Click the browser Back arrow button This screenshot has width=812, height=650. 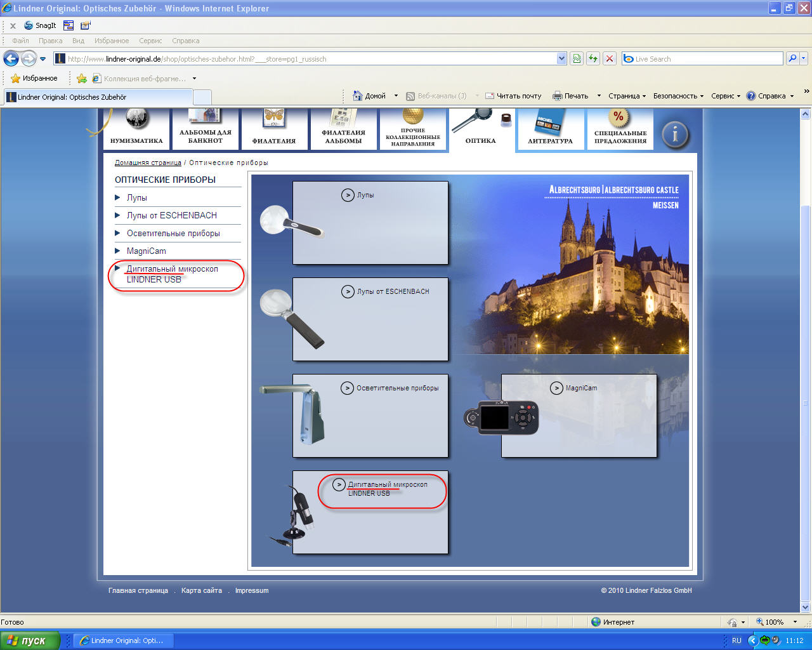click(x=11, y=59)
